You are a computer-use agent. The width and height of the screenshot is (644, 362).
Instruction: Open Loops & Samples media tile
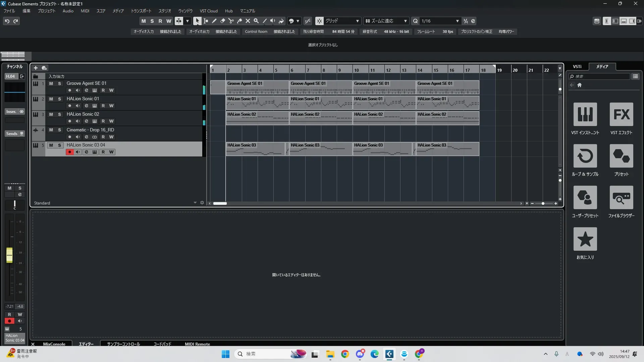(585, 156)
